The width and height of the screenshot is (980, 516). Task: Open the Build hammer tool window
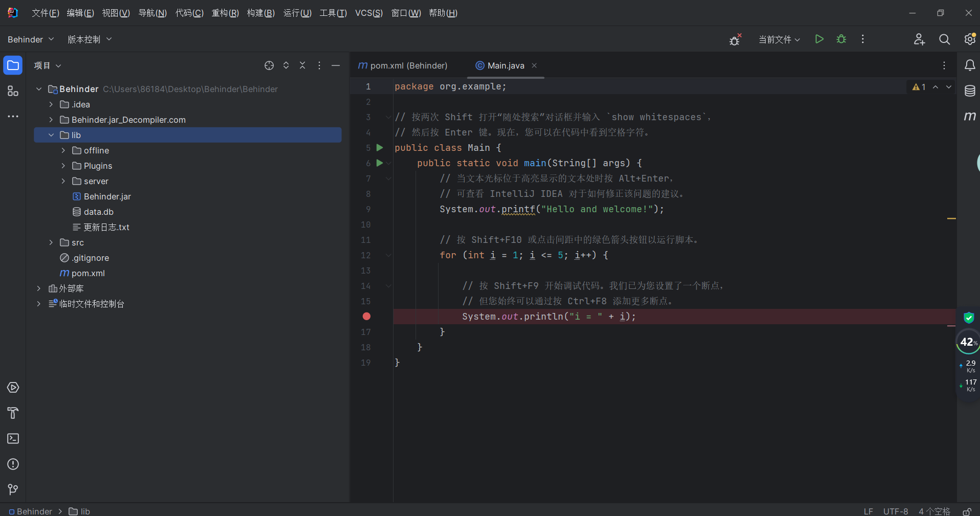[x=13, y=413]
